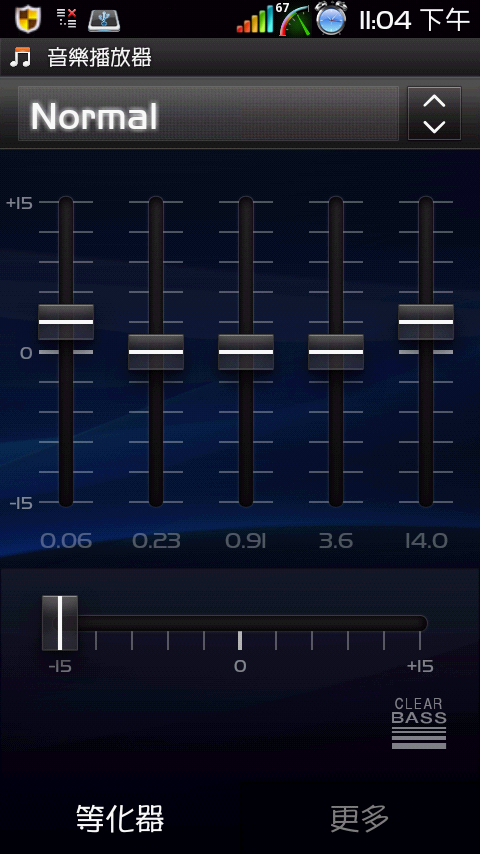This screenshot has height=854, width=480.
Task: Switch to the 等化器 tab
Action: tap(120, 818)
